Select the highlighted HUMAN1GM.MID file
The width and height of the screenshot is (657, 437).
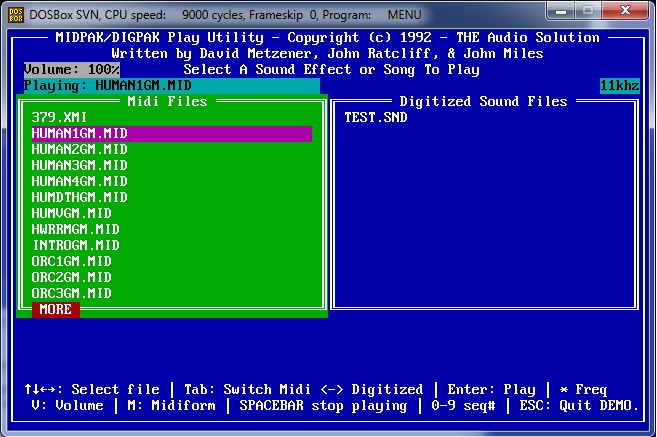click(172, 134)
